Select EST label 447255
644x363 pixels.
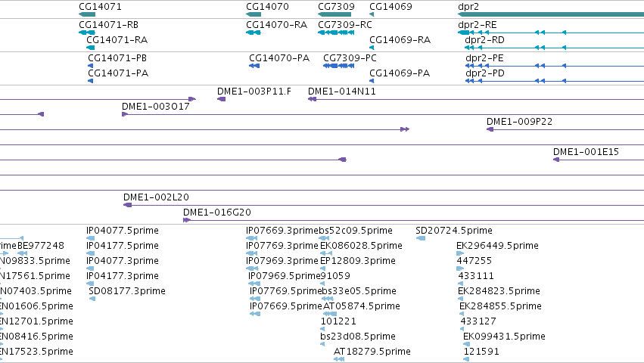tap(474, 261)
